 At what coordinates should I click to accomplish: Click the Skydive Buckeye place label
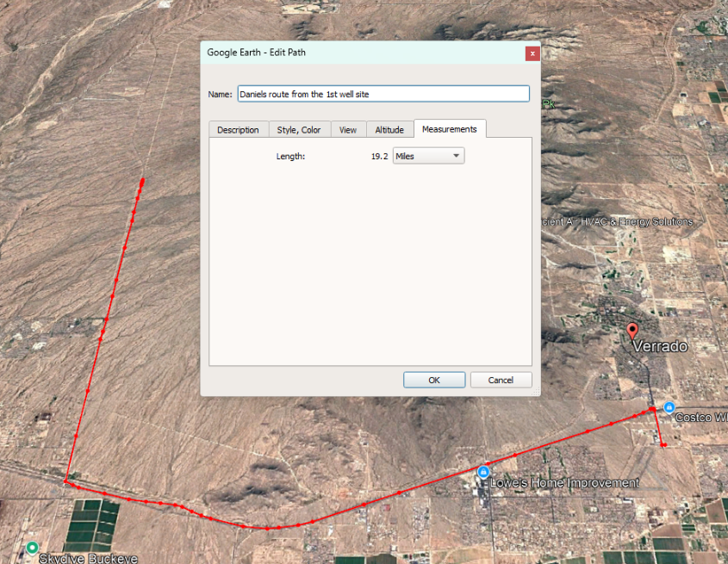[88, 558]
